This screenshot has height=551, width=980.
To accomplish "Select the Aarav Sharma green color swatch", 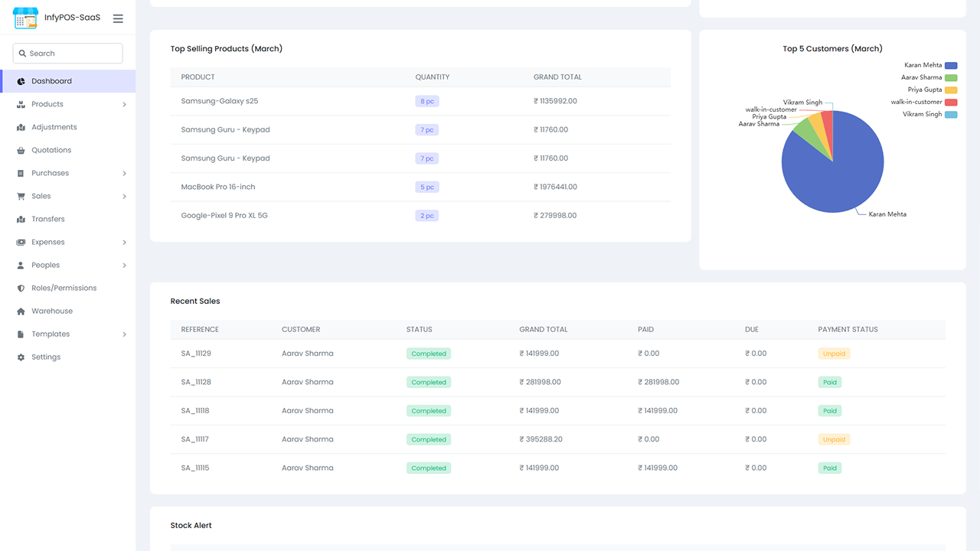I will point(951,77).
